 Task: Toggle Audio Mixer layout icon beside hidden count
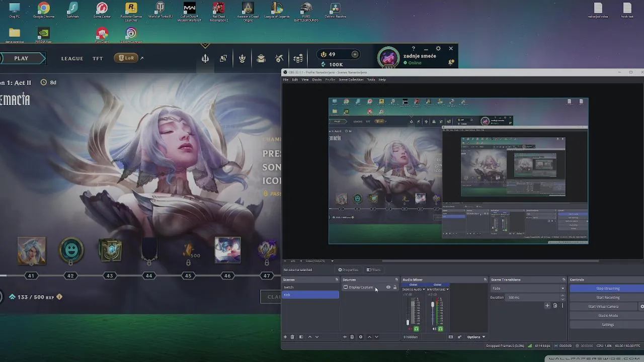click(x=451, y=337)
